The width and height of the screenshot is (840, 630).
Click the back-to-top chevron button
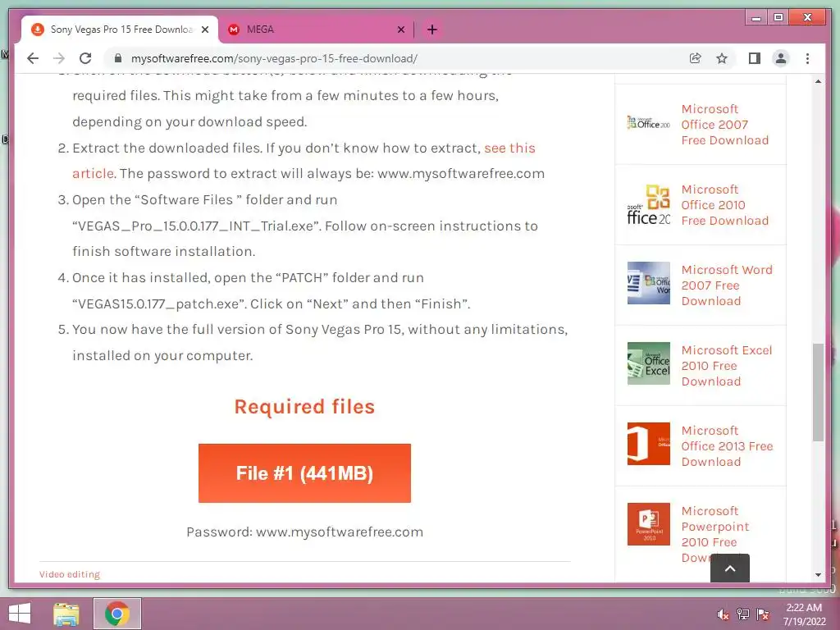tap(730, 568)
